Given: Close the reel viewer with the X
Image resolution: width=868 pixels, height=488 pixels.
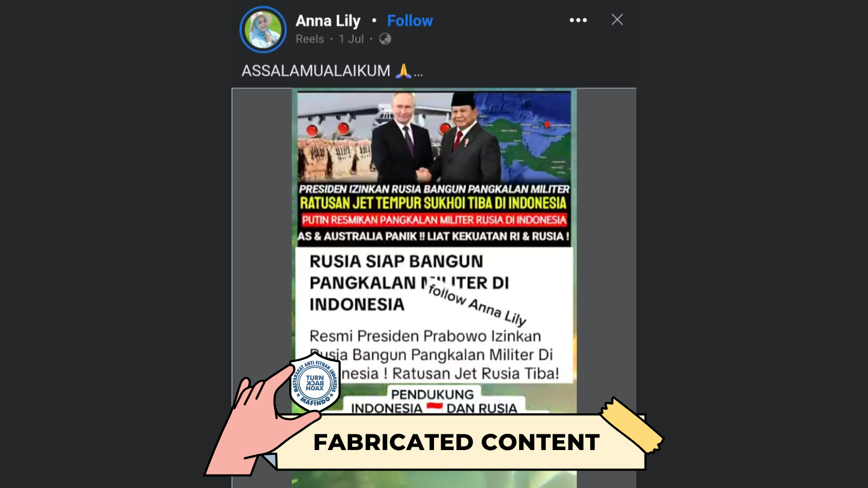Looking at the screenshot, I should 617,20.
